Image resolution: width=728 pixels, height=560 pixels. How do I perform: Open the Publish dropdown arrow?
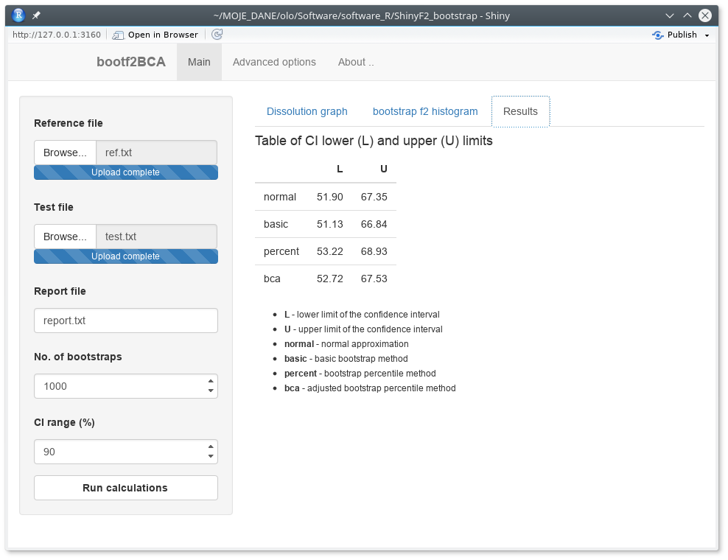point(707,34)
